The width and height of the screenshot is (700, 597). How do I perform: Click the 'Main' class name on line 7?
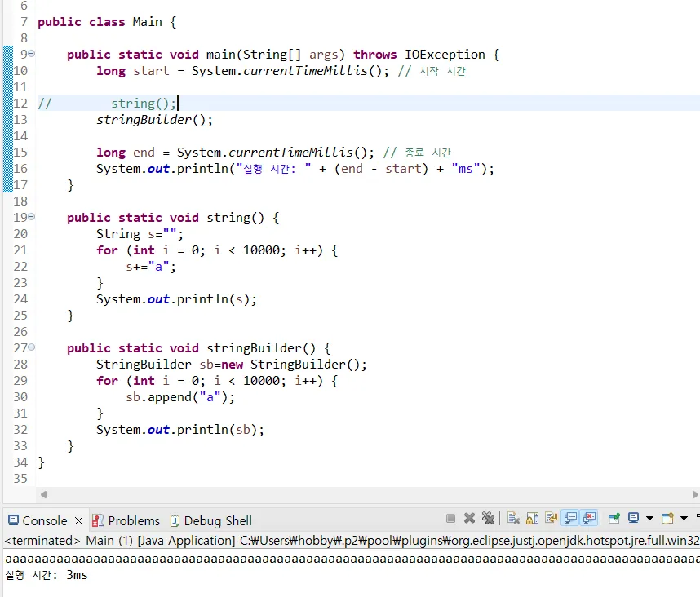point(148,22)
